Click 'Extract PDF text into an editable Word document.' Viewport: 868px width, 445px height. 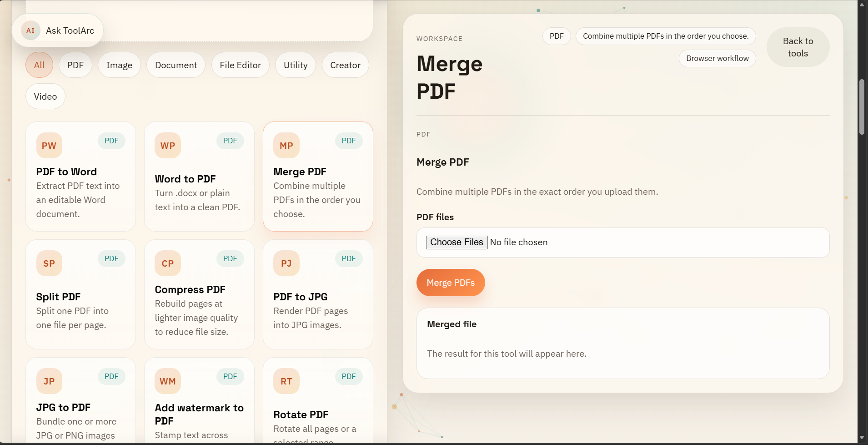[78, 200]
